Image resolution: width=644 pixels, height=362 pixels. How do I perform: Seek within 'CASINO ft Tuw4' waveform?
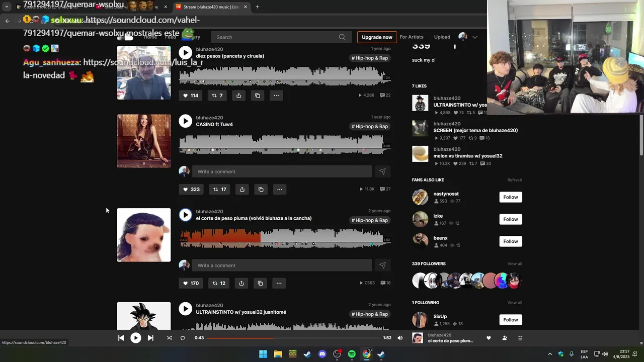point(285,144)
